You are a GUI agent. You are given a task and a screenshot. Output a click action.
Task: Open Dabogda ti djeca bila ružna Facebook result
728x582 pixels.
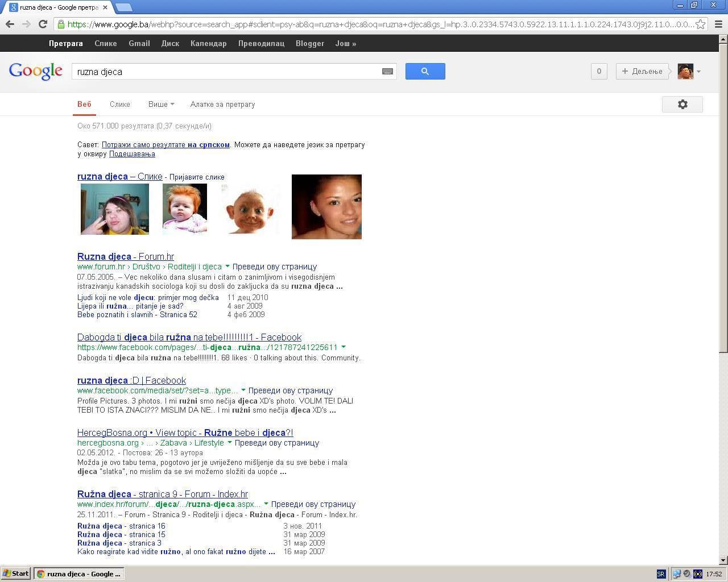pos(189,337)
